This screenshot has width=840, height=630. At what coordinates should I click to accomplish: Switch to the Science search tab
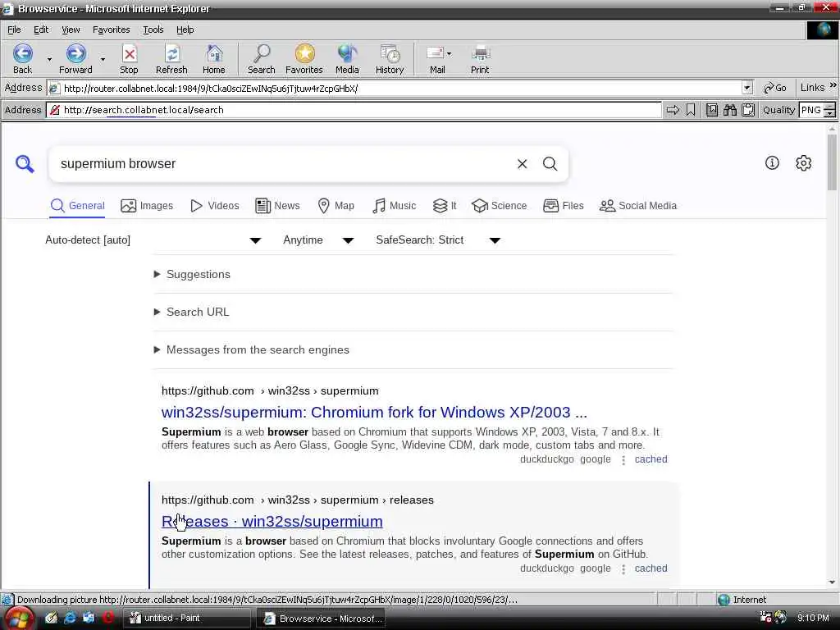tap(500, 206)
